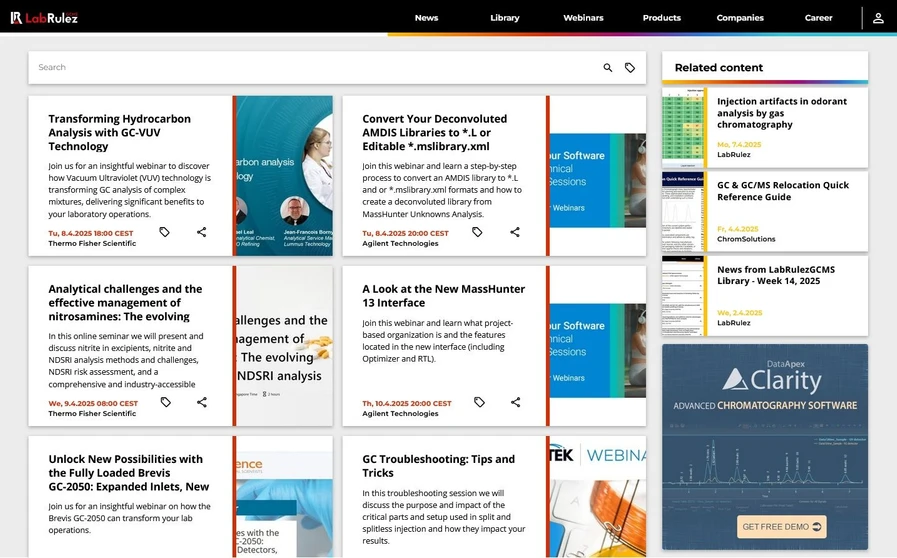Click tag icon on nitrosamines webinar card
897x558 pixels.
[165, 402]
